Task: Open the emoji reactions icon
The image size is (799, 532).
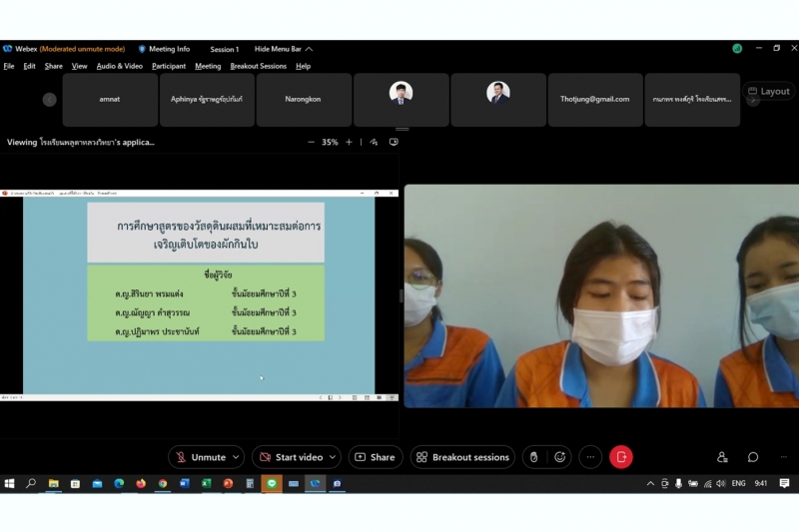Action: [560, 457]
